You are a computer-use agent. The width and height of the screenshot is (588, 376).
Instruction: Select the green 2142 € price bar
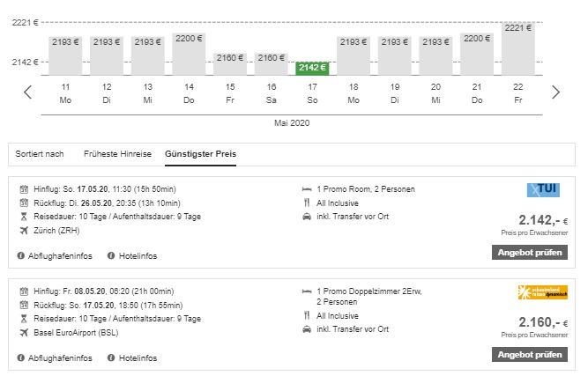[x=312, y=68]
